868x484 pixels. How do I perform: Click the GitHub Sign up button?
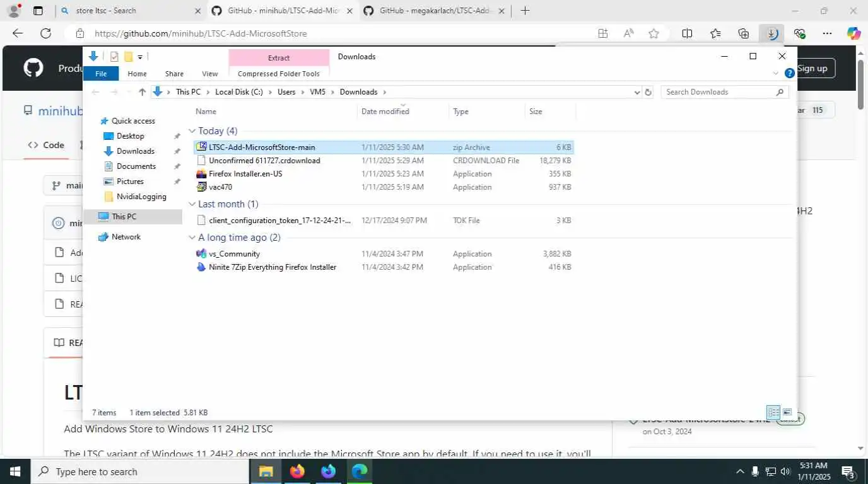pos(812,68)
